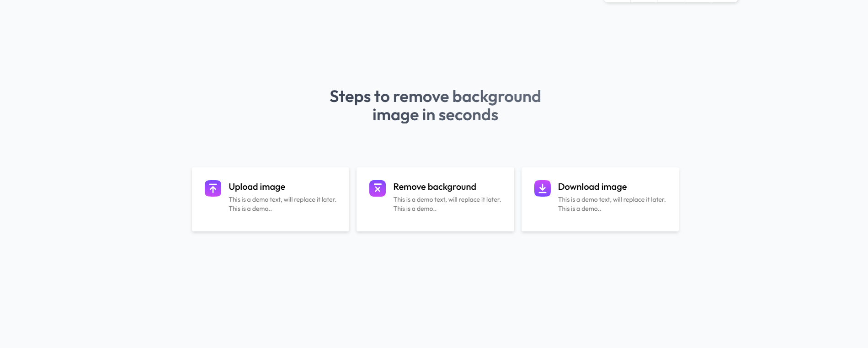Select the 'Remove background' step title
Viewport: 868px width, 348px height.
click(x=434, y=187)
